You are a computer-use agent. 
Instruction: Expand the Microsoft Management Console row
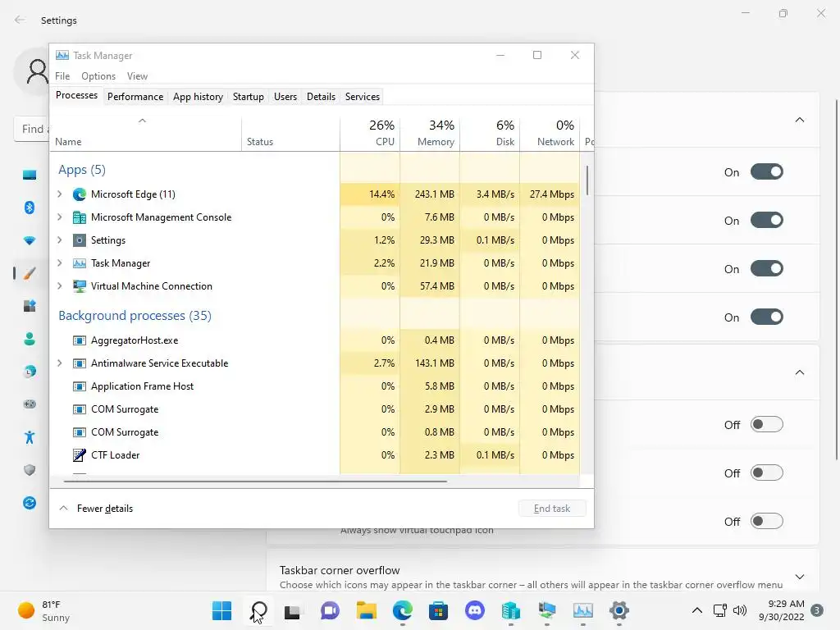pos(59,217)
